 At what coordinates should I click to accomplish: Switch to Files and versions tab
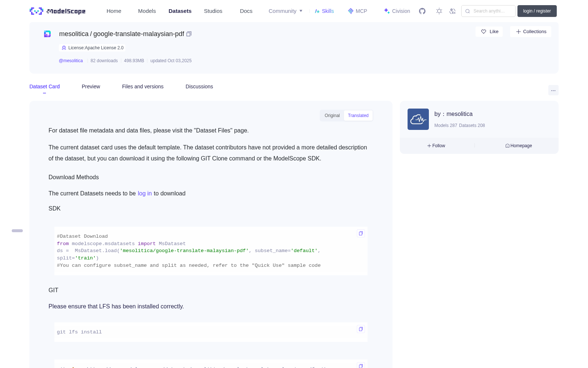pos(143,86)
